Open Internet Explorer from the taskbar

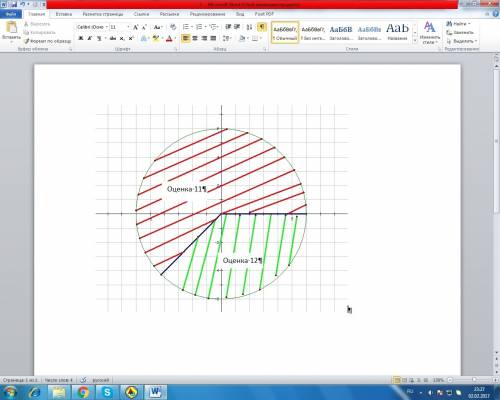(34, 392)
